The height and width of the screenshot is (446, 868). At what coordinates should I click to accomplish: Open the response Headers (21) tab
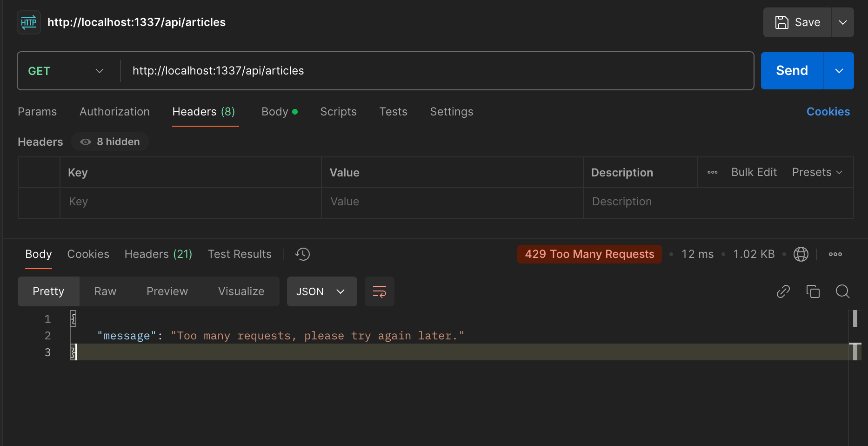tap(158, 254)
